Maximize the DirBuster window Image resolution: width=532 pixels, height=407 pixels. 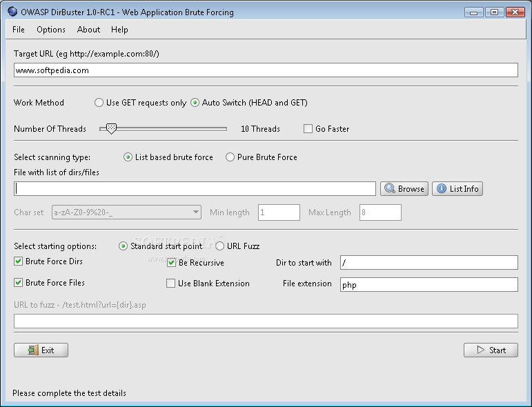point(494,12)
